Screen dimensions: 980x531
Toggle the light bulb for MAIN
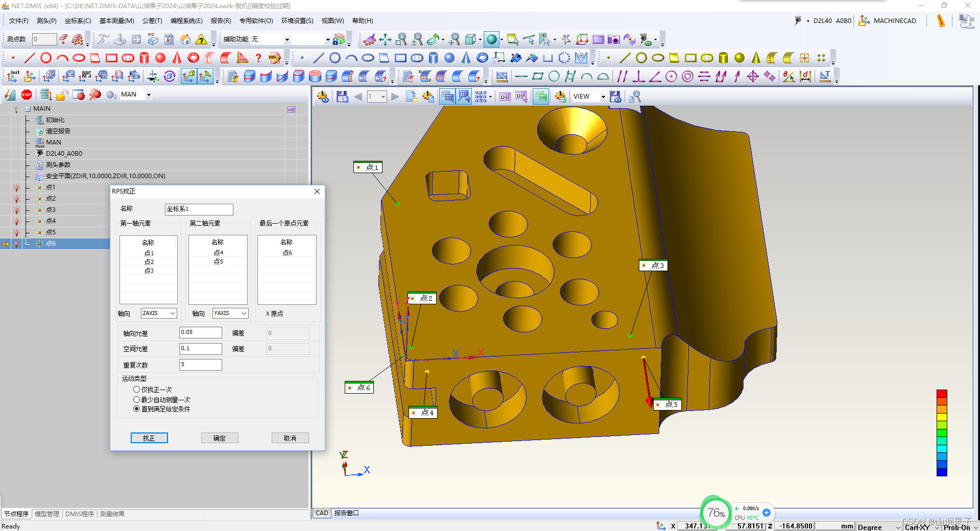(16, 109)
